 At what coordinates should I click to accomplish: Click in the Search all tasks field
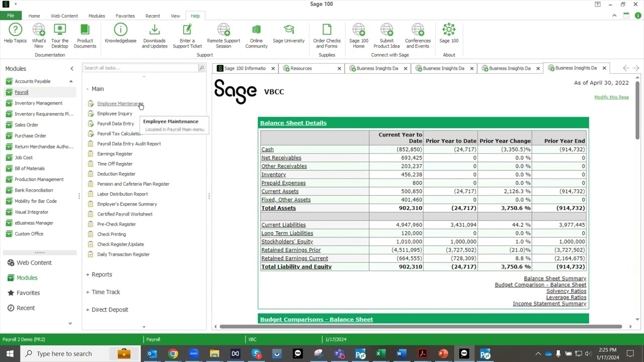140,68
